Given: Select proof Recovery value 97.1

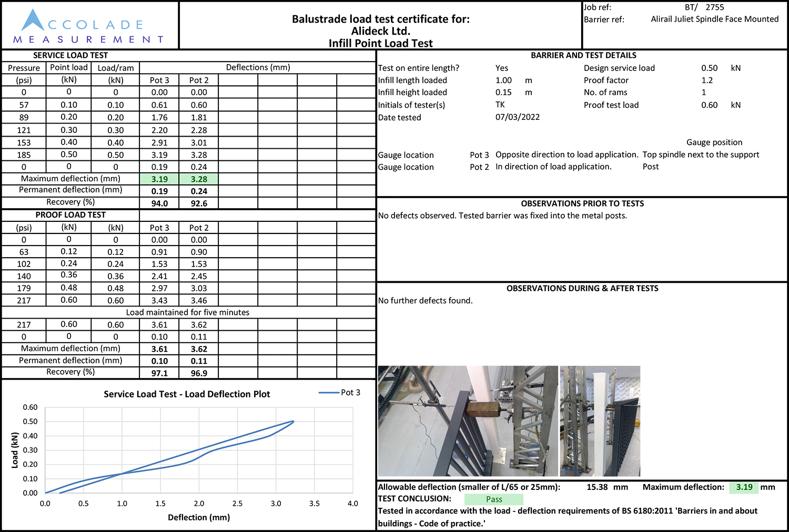Looking at the screenshot, I should 159,373.
